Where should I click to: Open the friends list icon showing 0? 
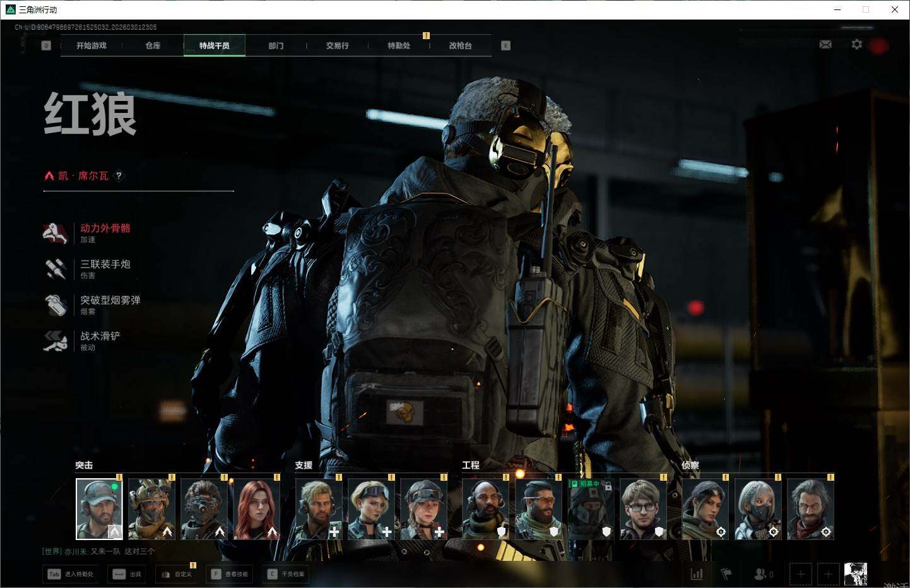[764, 574]
